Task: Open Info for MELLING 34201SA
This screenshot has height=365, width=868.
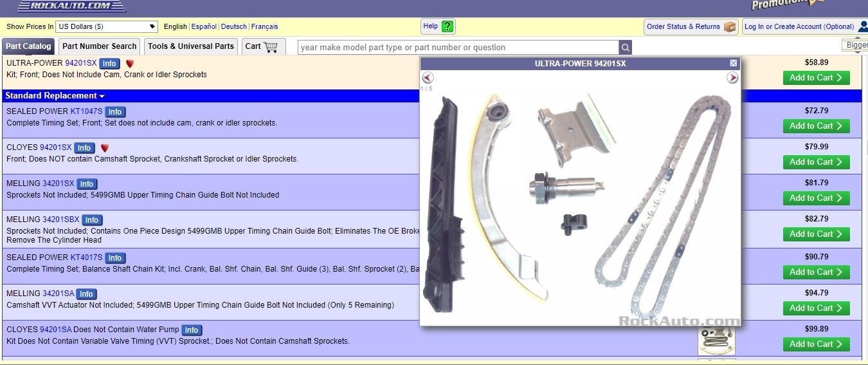Action: (87, 294)
